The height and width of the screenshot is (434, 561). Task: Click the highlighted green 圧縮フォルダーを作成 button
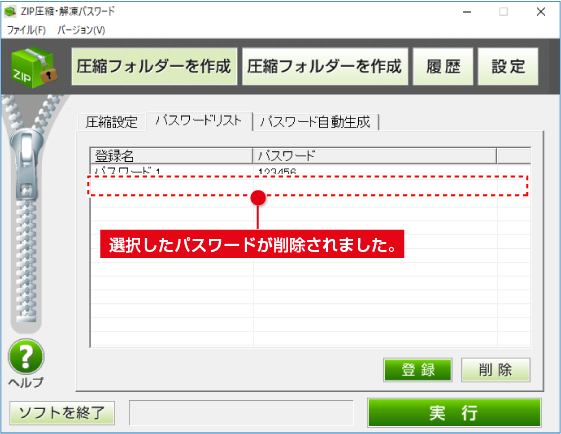[154, 67]
